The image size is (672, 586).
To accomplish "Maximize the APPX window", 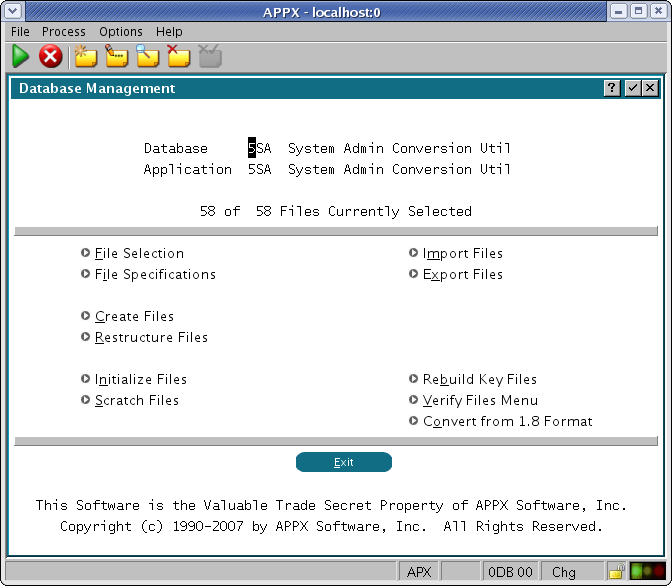I will 639,11.
